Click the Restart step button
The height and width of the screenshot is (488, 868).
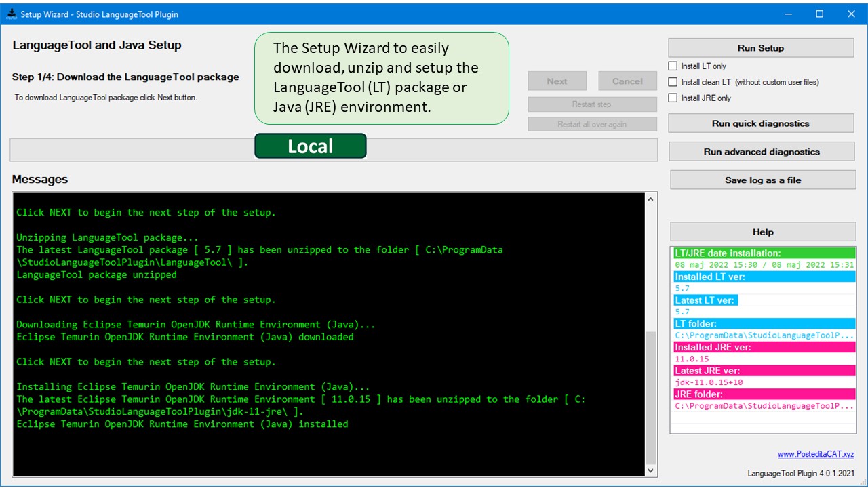[x=592, y=104]
